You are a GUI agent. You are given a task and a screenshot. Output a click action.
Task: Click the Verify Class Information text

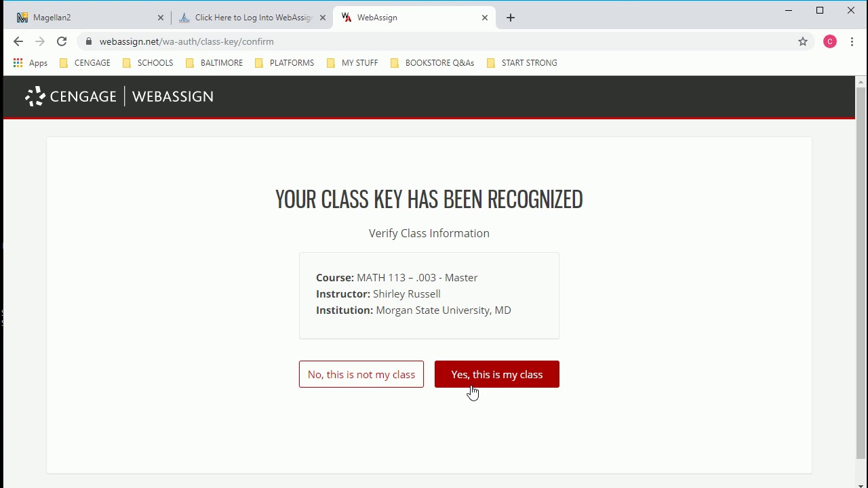(429, 233)
